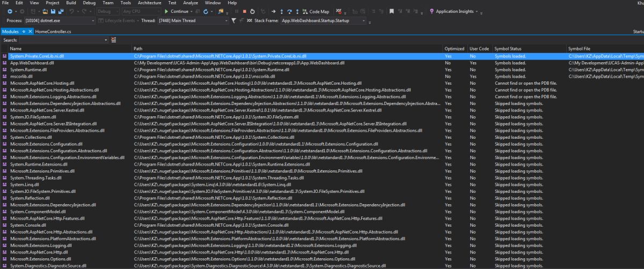Click the Step Out icon
The image size is (644, 269).
(297, 11)
